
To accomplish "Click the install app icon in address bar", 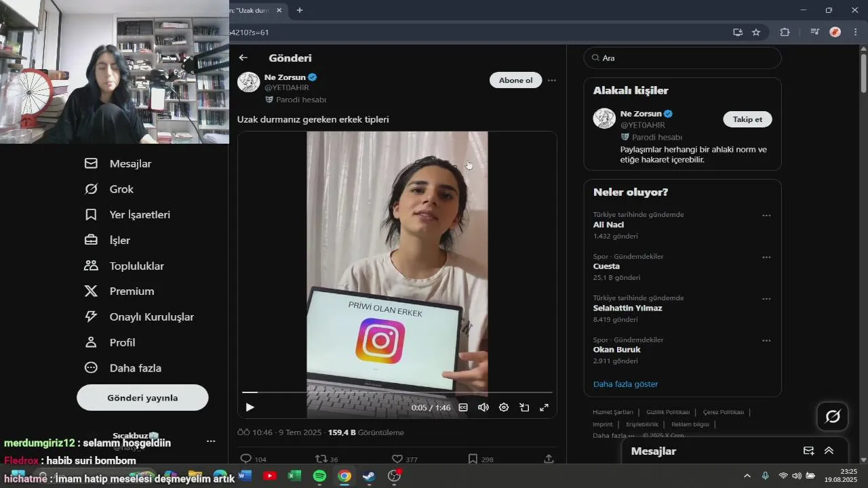I will point(738,32).
